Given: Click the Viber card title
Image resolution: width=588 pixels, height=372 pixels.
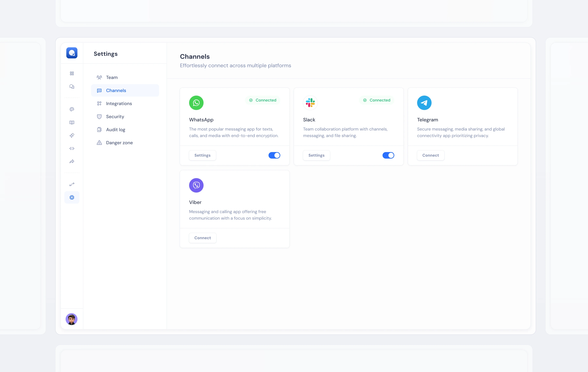Looking at the screenshot, I should point(195,202).
